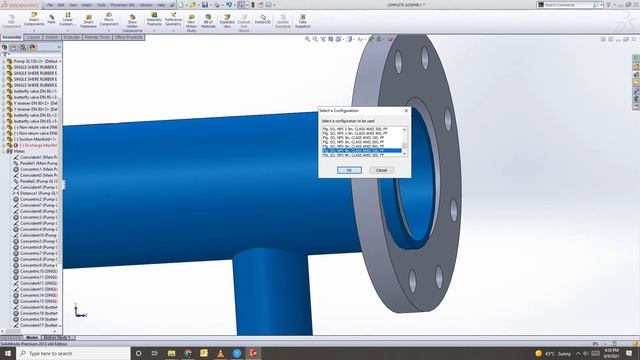Viewport: 640px width, 360px height.
Task: Select Y strainer DN 80<2> in tree
Action: click(36, 103)
